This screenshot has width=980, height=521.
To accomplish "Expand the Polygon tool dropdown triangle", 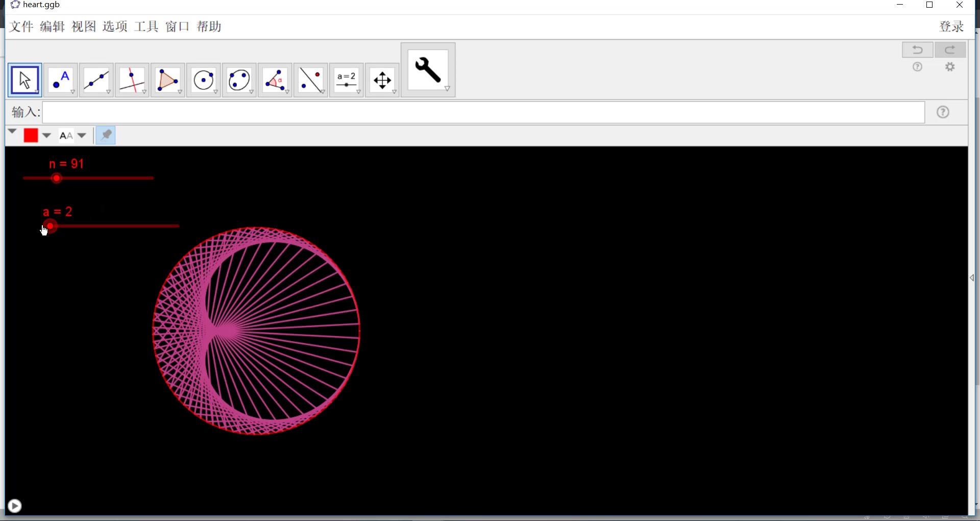I will click(180, 92).
